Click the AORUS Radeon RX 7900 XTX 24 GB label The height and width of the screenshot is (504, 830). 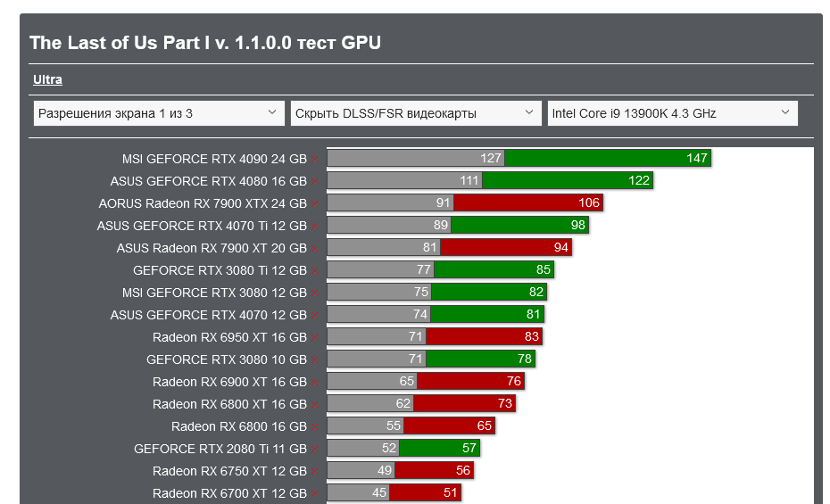203,203
